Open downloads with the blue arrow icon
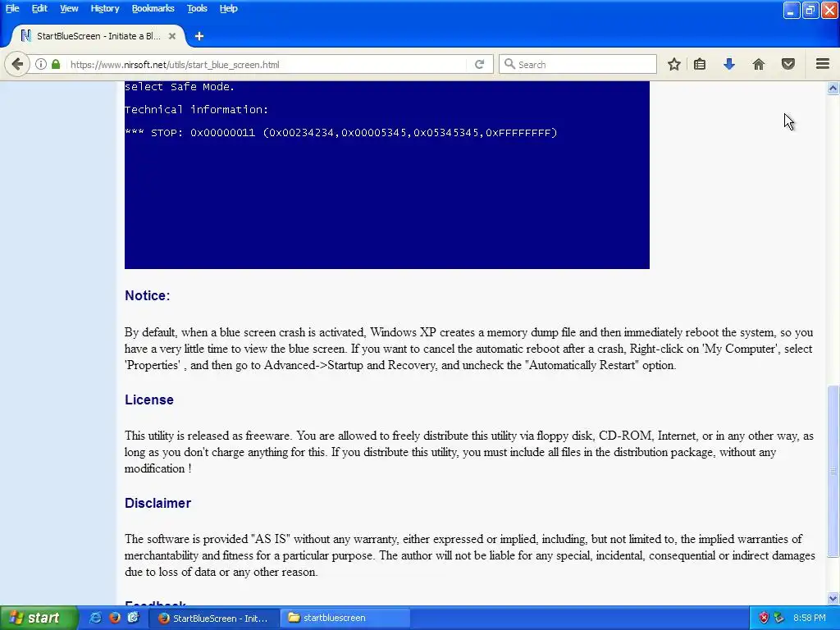Viewport: 840px width, 630px height. tap(729, 64)
